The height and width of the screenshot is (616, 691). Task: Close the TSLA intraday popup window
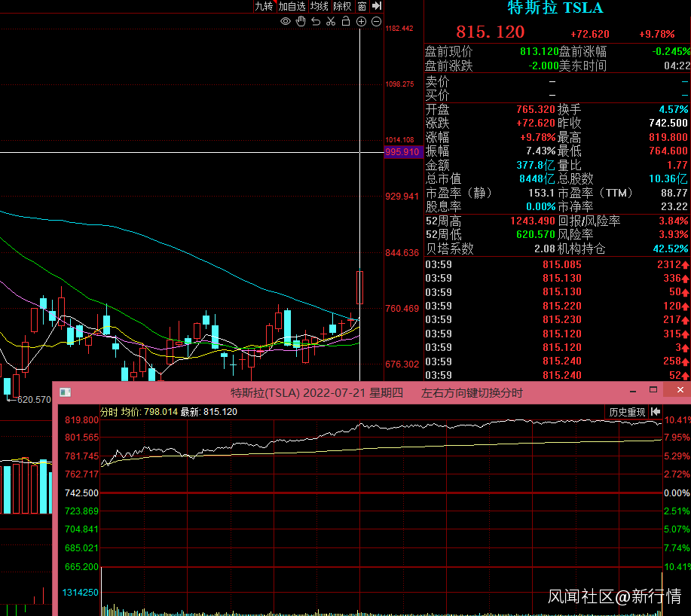[x=680, y=389]
